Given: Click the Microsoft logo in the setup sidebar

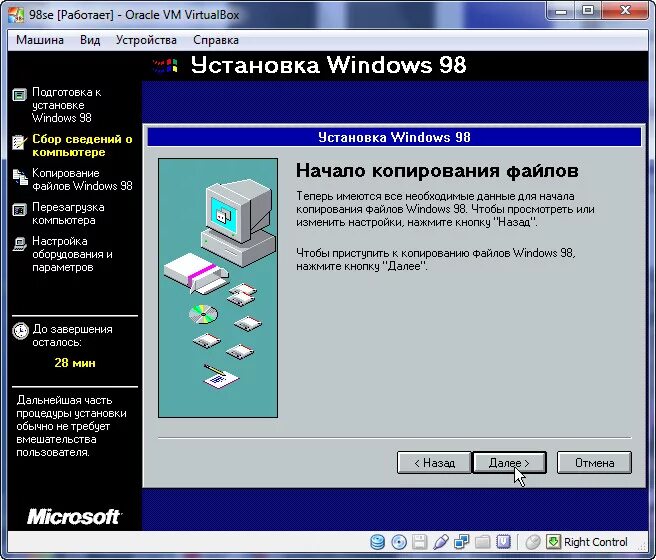Looking at the screenshot, I should [x=74, y=517].
